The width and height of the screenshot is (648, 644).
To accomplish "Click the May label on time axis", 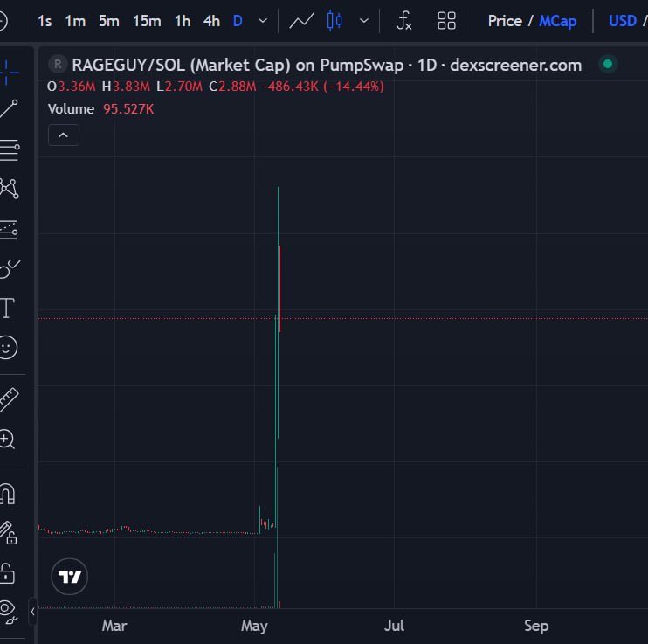I will [254, 626].
